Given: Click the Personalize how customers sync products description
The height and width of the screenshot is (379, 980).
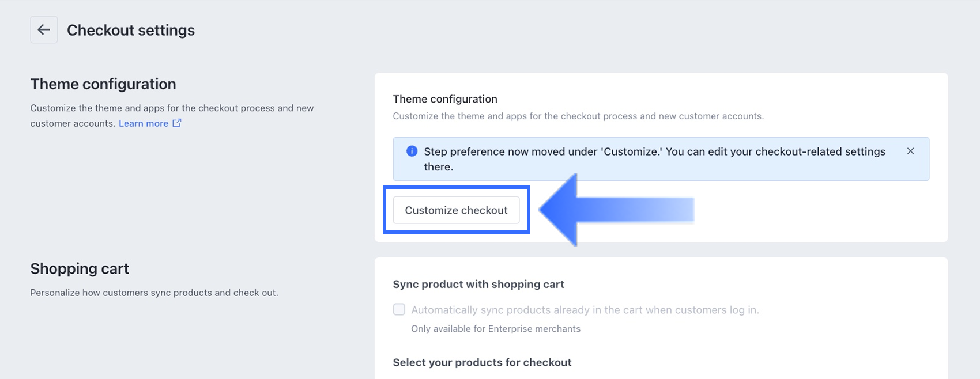Looking at the screenshot, I should coord(154,293).
